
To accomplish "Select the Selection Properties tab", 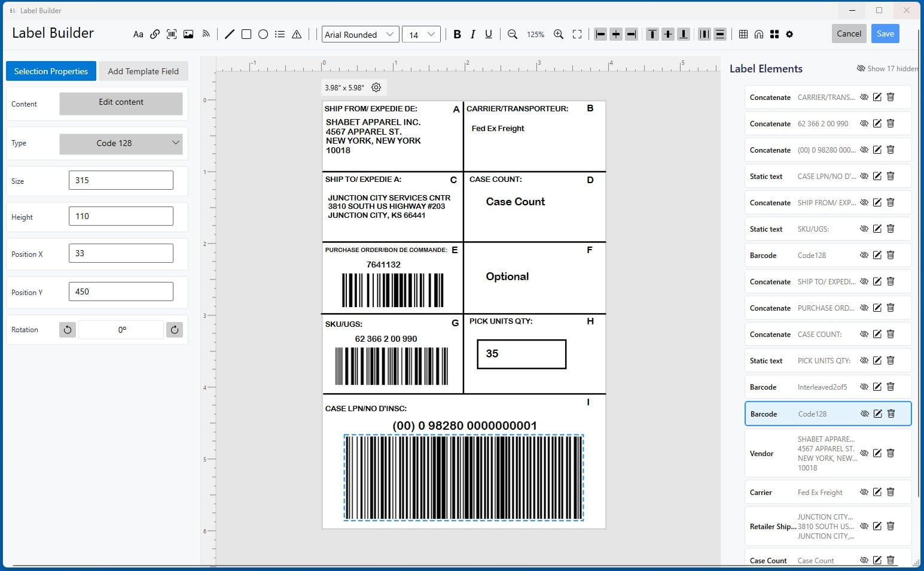I will point(51,71).
